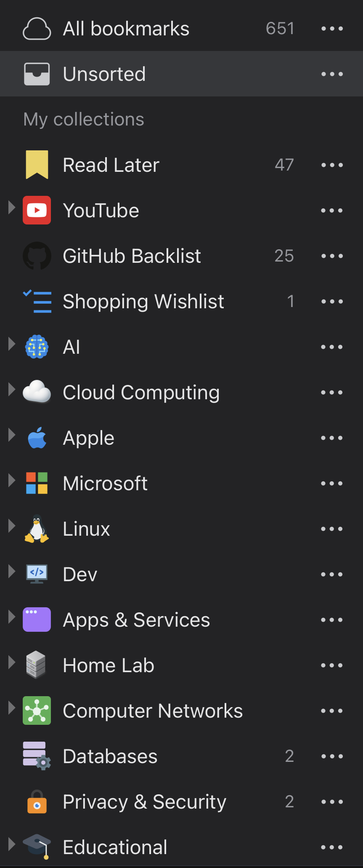
Task: Open the three-dot menu for Apple
Action: tap(332, 438)
